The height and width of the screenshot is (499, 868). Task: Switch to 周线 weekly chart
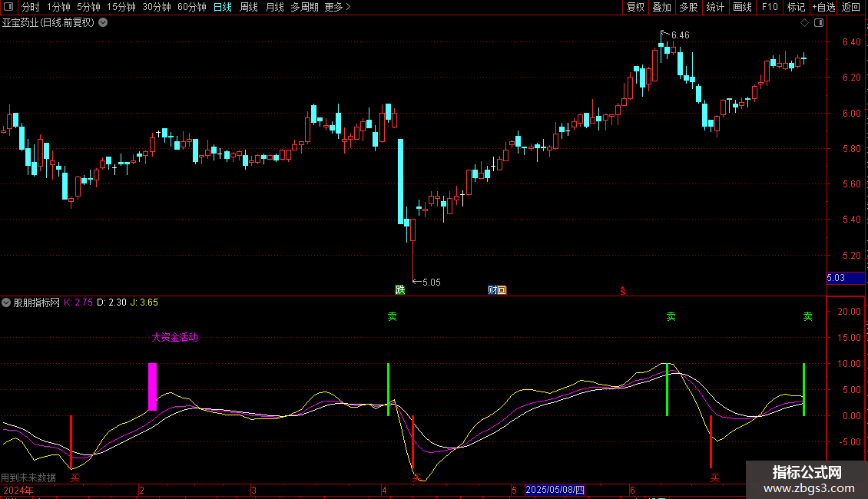point(249,7)
